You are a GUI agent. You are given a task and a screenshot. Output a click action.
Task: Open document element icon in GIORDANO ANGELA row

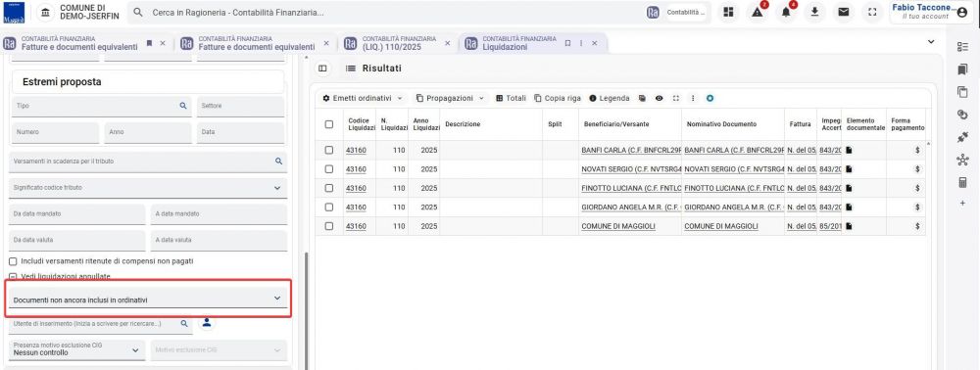850,208
